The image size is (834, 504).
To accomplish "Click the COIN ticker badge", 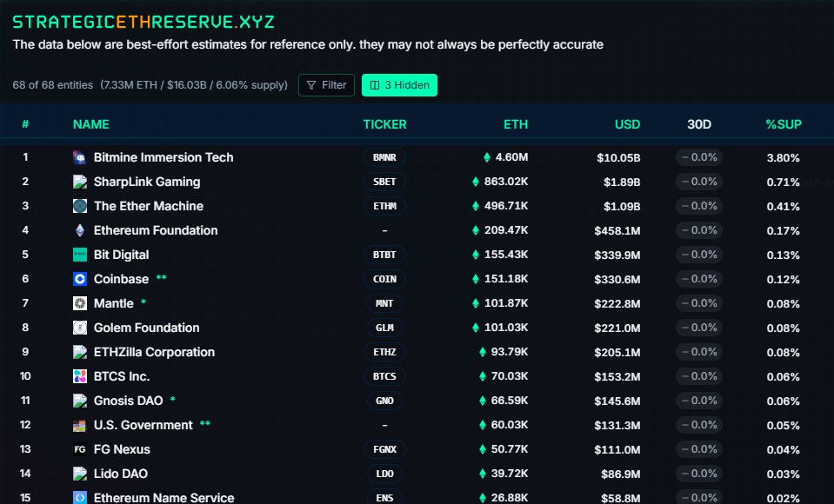I will [384, 279].
